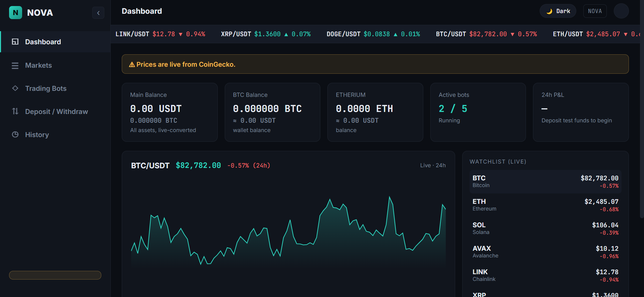Screen dimensions: 644x297
Task: Click the moon icon in theme toggle
Action: (549, 11)
